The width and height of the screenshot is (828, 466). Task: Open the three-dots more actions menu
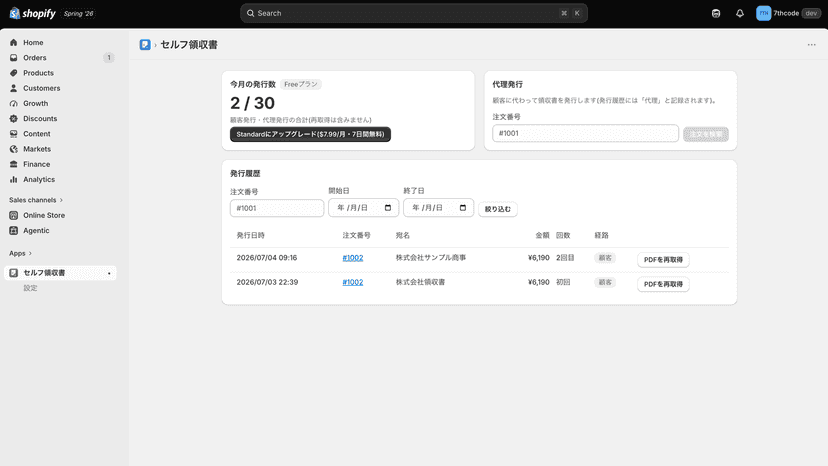tap(812, 45)
